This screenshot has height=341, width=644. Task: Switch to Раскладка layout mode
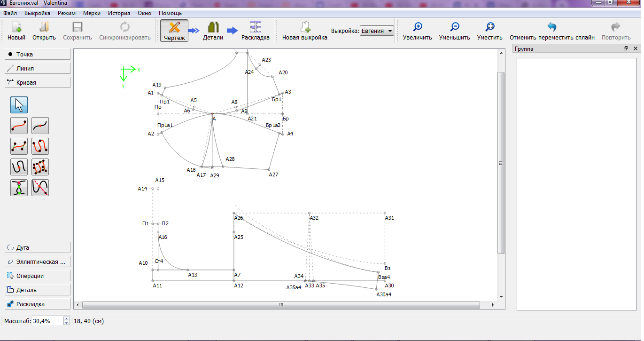pyautogui.click(x=255, y=31)
